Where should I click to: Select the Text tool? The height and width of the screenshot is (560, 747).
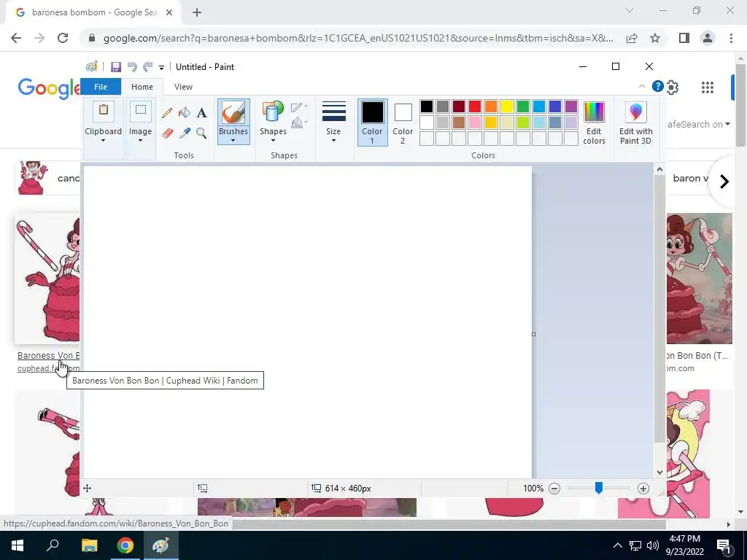click(x=201, y=113)
